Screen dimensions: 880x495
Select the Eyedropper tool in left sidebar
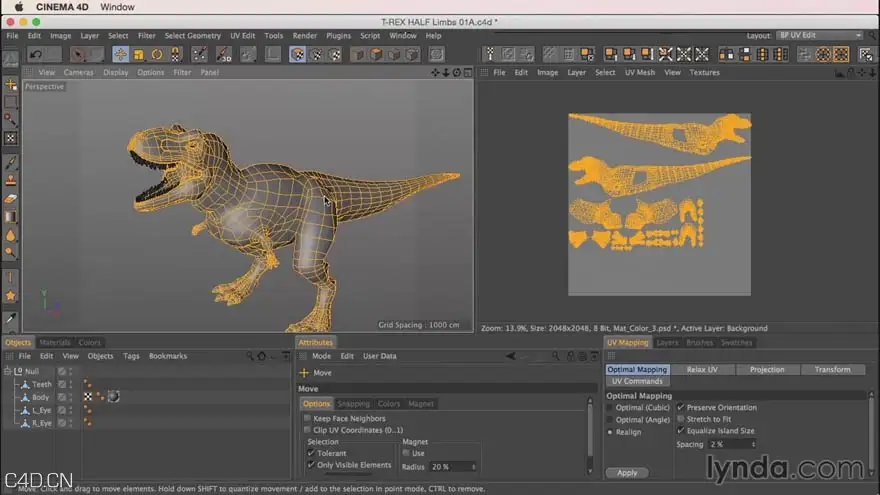click(11, 318)
